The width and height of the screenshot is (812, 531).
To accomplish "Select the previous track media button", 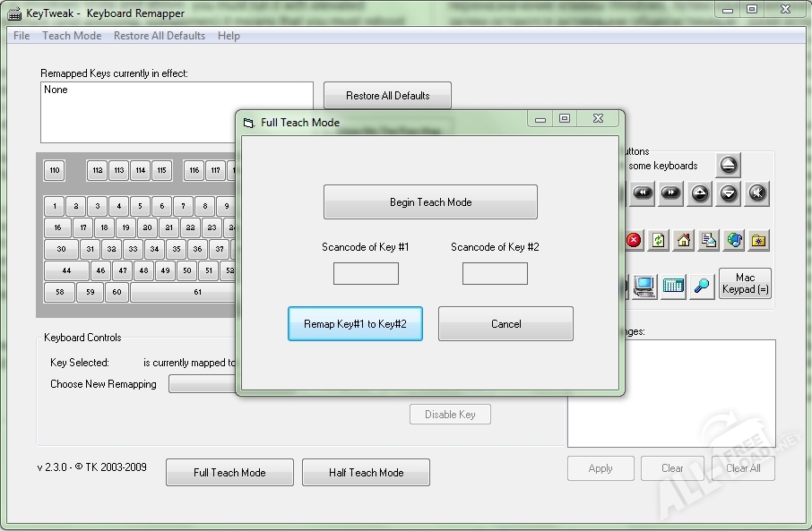I will [x=643, y=193].
